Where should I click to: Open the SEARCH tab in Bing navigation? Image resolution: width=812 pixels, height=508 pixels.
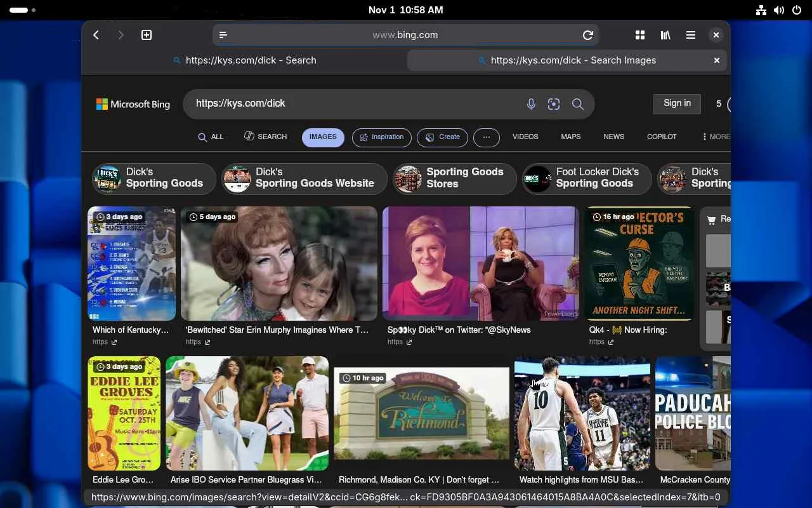[x=266, y=137]
